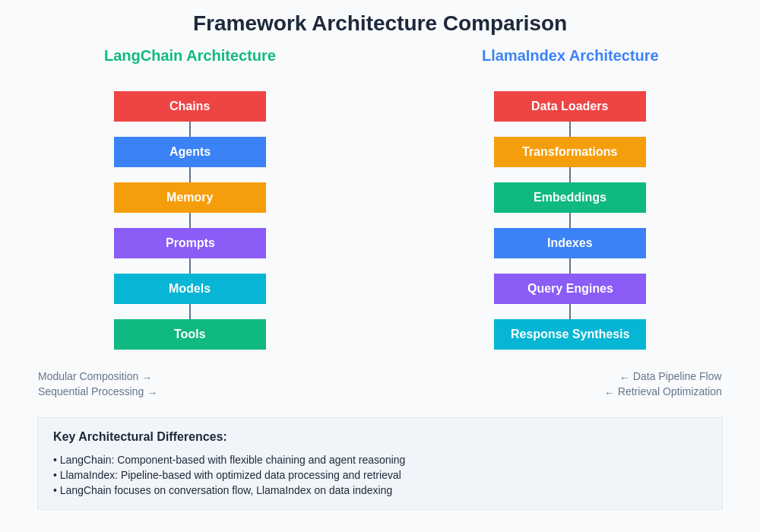Click the red Chains box
The height and width of the screenshot is (532, 760).
click(190, 106)
